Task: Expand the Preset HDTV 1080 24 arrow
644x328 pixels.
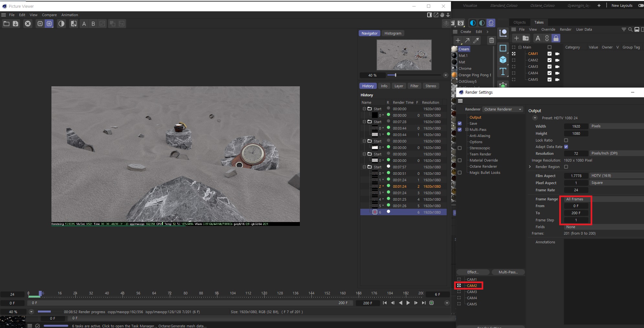Action: (x=535, y=118)
